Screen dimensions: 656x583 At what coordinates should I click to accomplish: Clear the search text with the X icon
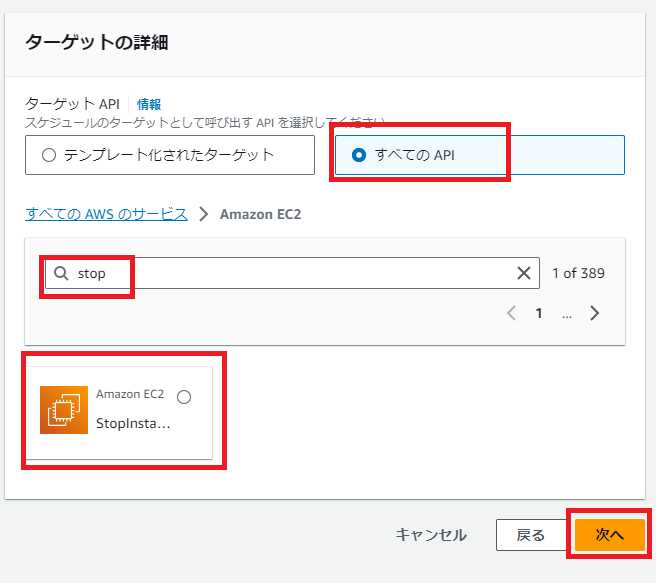click(x=523, y=274)
